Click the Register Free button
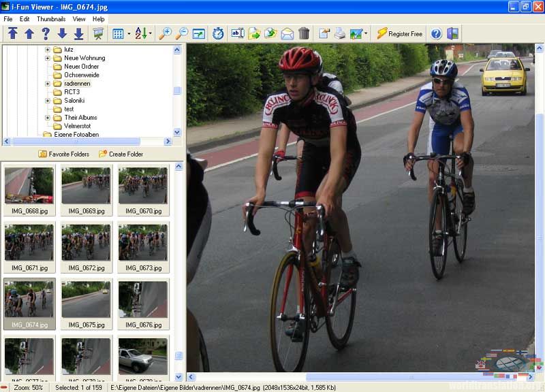Viewport: 545px width, 392px height. (x=399, y=33)
